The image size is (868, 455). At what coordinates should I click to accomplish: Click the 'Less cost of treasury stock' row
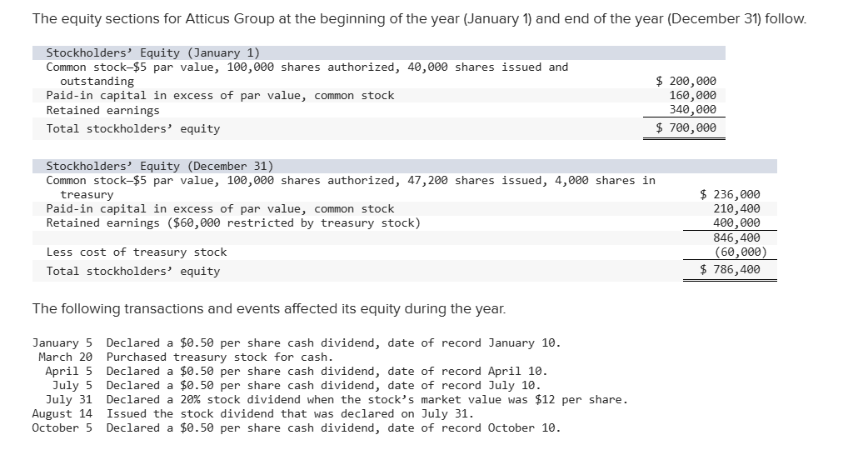coord(136,252)
